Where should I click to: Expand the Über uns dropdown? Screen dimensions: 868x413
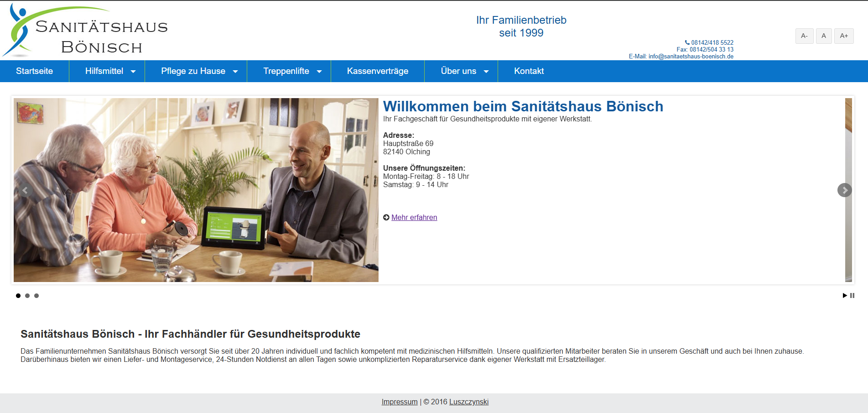point(461,71)
